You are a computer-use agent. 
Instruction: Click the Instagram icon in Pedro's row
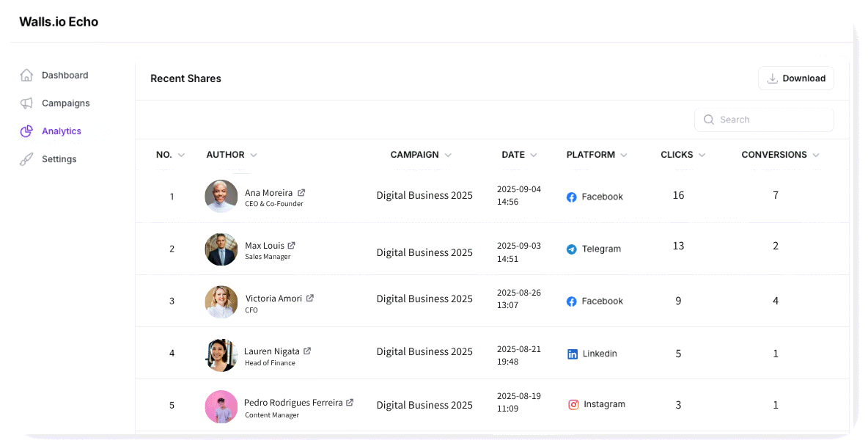573,405
